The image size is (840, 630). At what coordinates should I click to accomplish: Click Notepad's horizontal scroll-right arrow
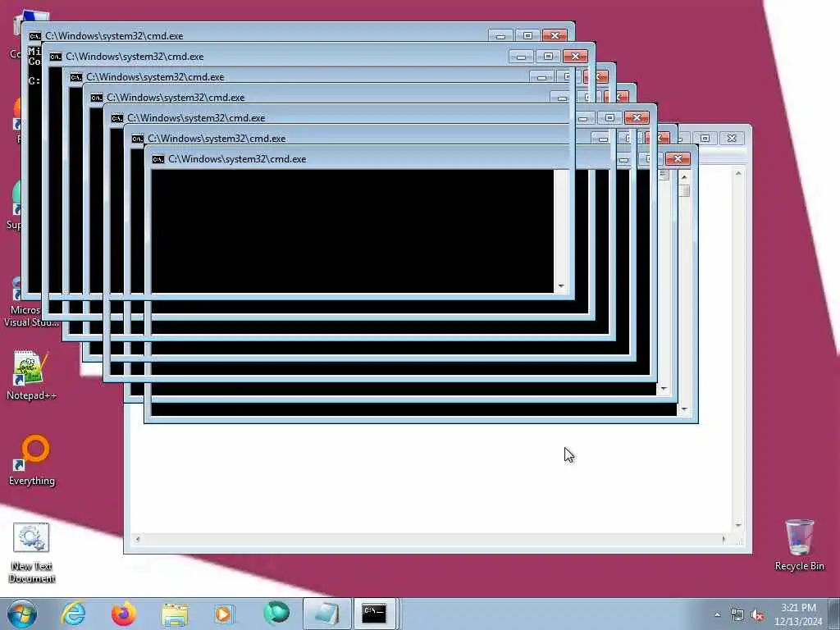[x=724, y=540]
